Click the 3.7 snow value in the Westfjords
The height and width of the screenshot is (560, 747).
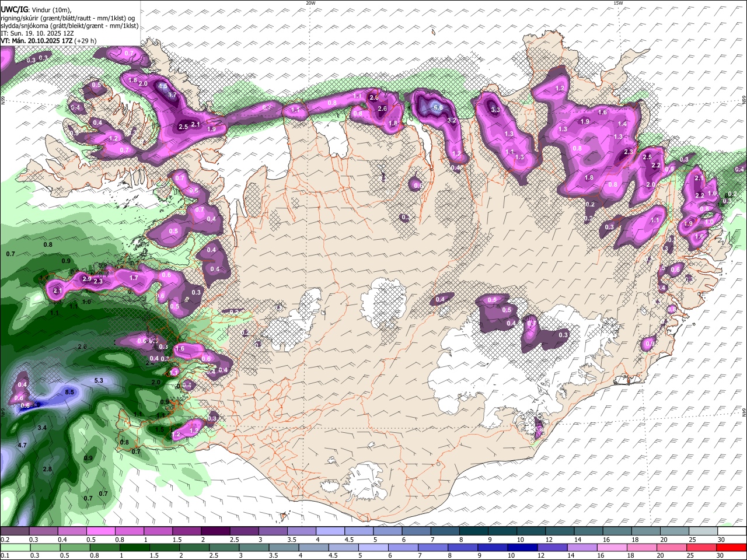coord(172,94)
